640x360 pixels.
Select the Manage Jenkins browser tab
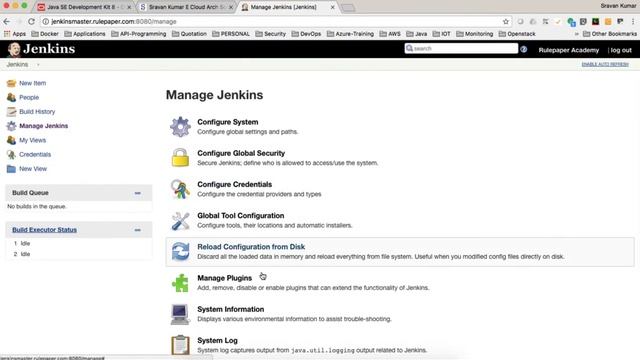pos(287,7)
